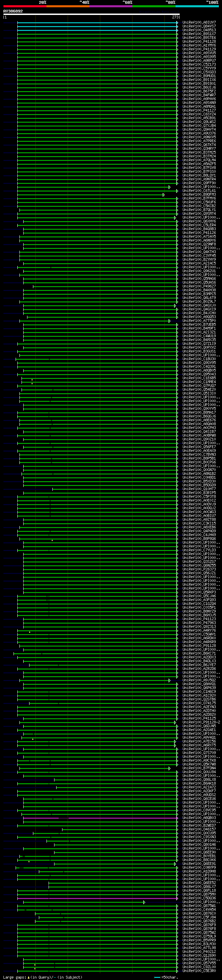Click hit label UniRef100_A7PRE6
This screenshot has height=980, width=222.
(199, 141)
